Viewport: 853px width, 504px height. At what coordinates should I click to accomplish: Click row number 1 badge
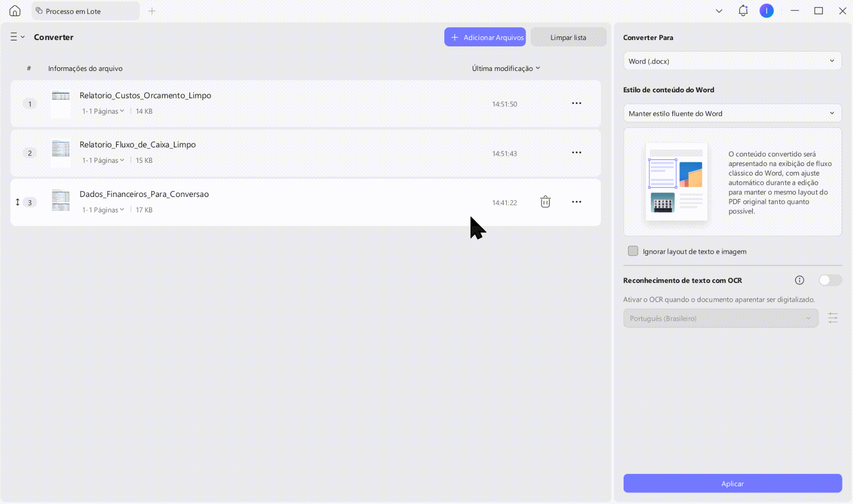(30, 104)
